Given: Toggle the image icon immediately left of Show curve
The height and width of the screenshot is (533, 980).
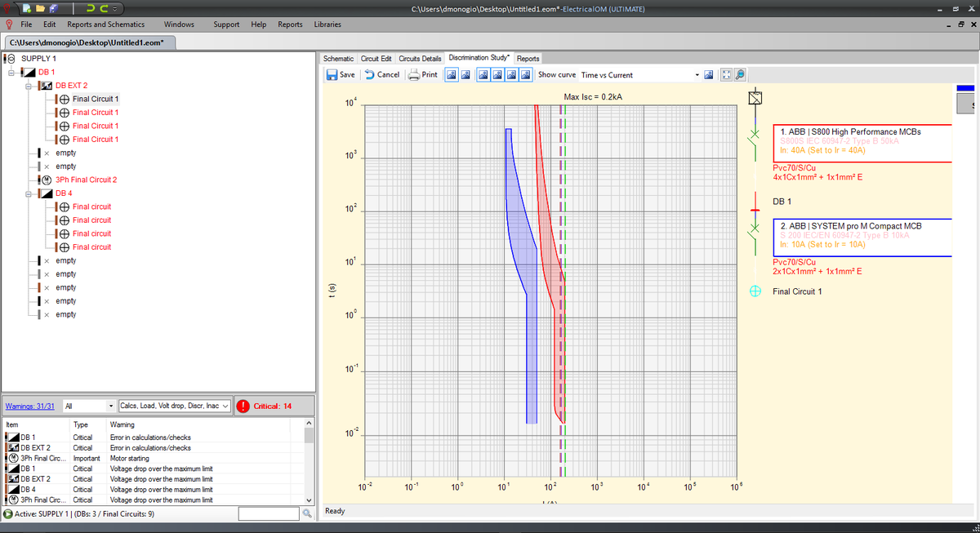Looking at the screenshot, I should [x=526, y=74].
